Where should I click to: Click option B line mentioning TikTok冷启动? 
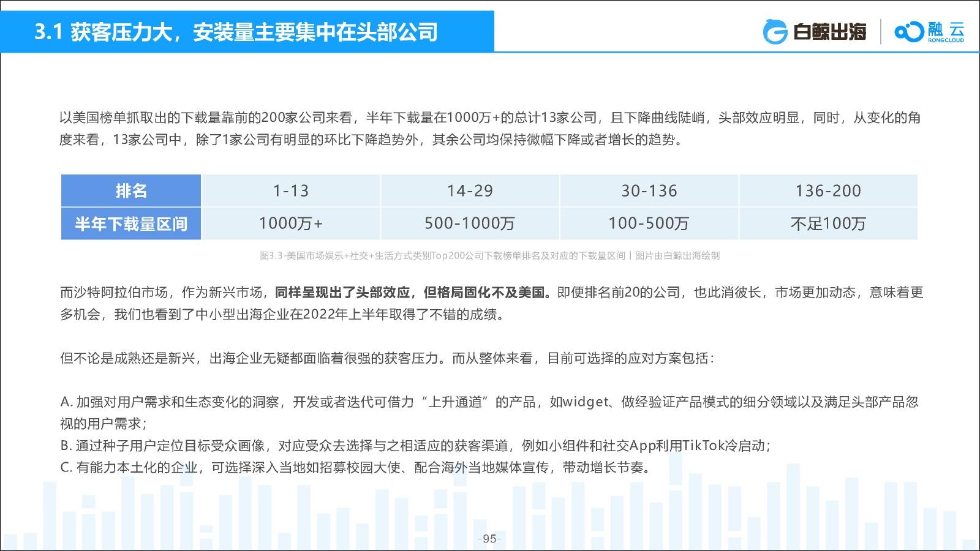(415, 445)
